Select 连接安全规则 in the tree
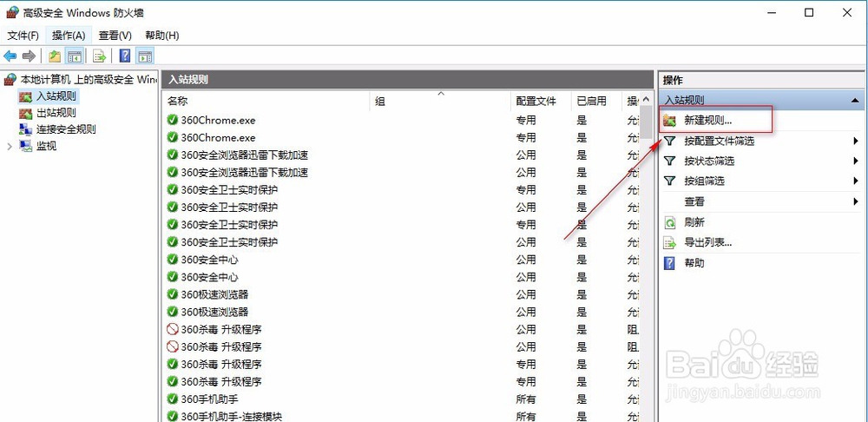 point(66,129)
